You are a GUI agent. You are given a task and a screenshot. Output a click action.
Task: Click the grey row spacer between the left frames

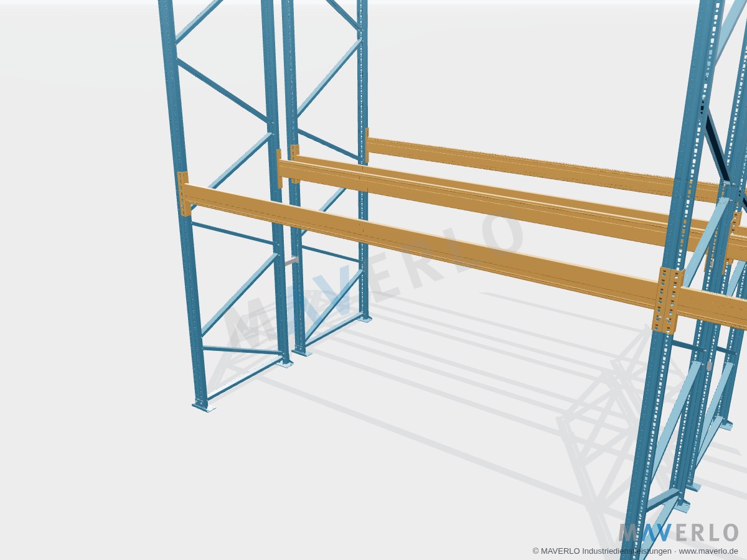pyautogui.click(x=290, y=261)
